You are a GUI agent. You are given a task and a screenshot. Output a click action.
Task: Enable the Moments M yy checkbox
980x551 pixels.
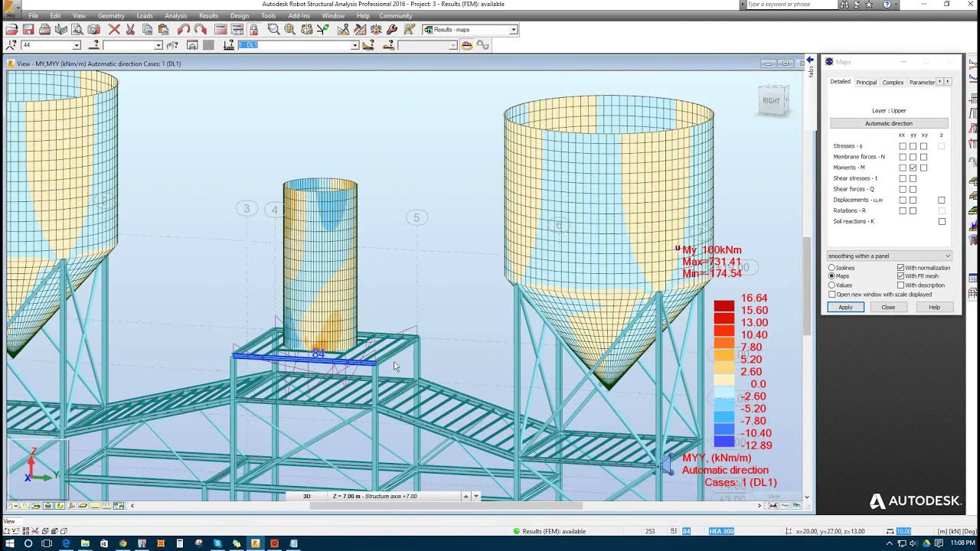pyautogui.click(x=913, y=168)
